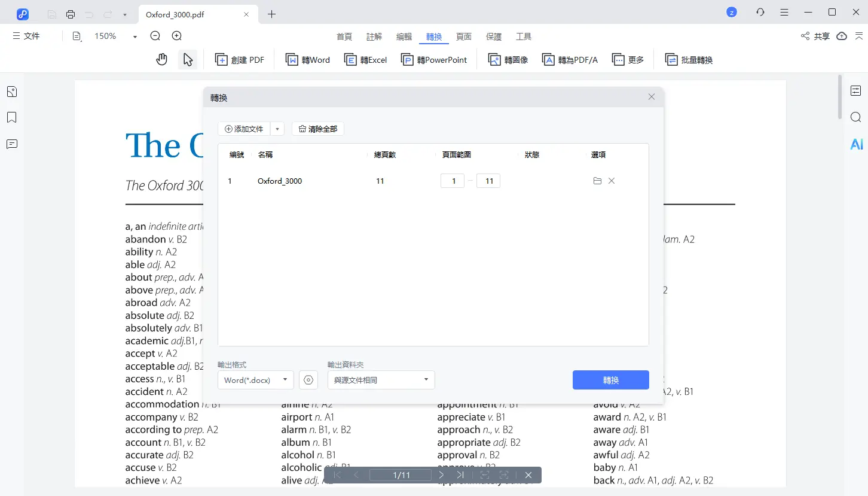
Task: Open the 與源文件相同 output folder dropdown
Action: pyautogui.click(x=381, y=380)
